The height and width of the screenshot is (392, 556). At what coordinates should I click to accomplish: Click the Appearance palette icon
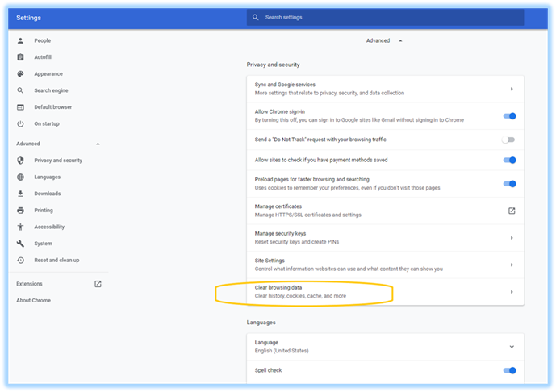20,73
